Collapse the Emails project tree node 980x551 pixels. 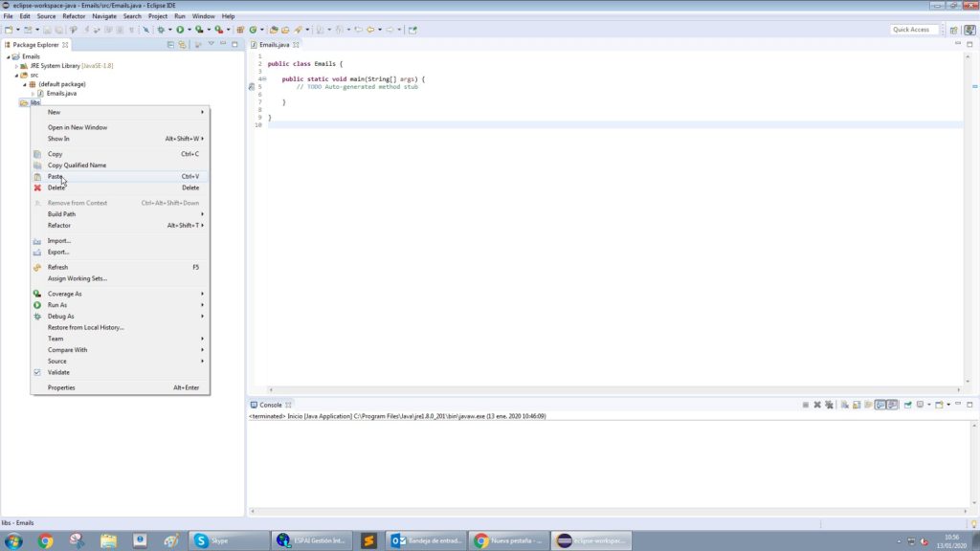8,55
